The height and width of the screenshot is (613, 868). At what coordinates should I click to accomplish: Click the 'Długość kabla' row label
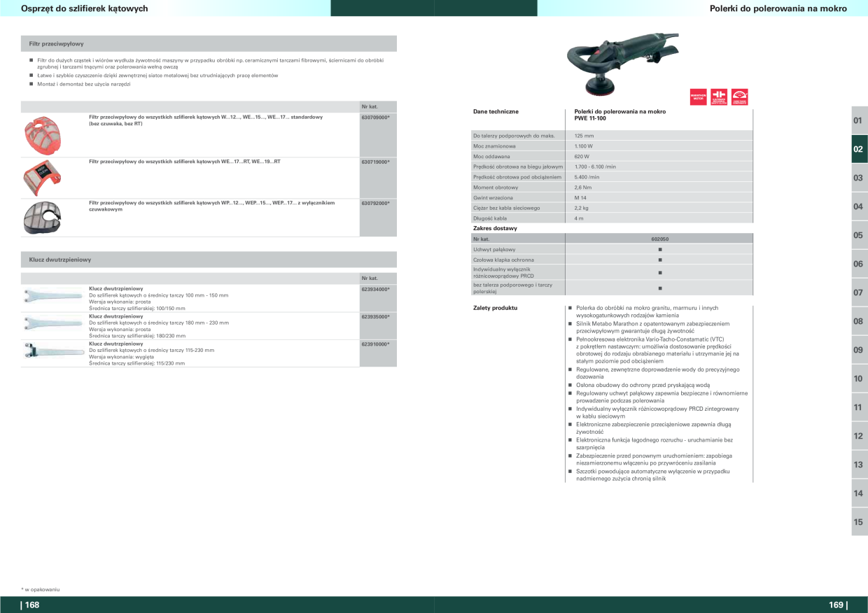[x=490, y=218]
